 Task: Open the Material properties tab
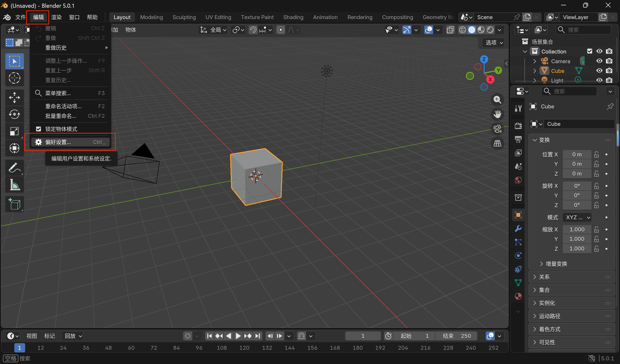(x=518, y=296)
